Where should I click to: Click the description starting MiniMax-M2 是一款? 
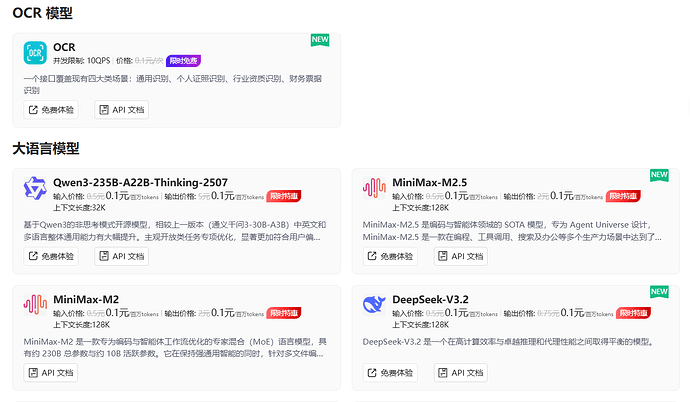point(175,347)
